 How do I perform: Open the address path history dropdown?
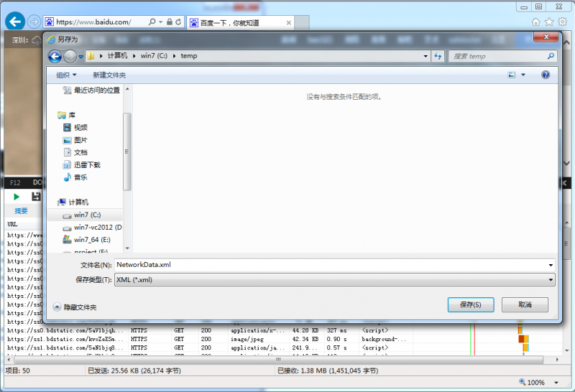(425, 56)
